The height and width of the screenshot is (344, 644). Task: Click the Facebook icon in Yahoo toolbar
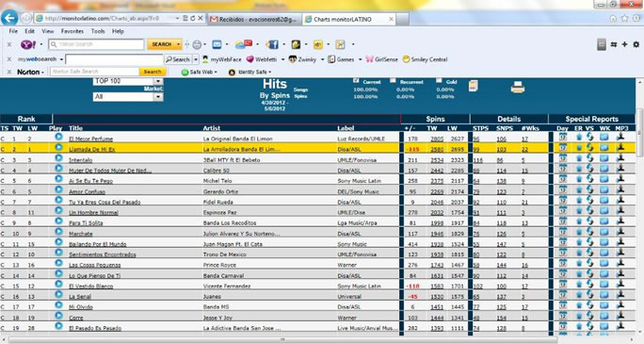coord(272,44)
